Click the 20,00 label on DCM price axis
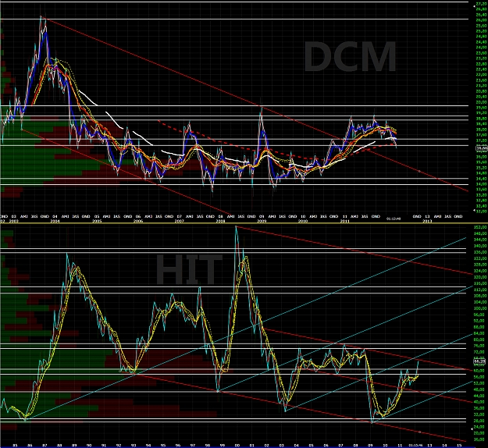The image size is (488, 448). pos(481,101)
